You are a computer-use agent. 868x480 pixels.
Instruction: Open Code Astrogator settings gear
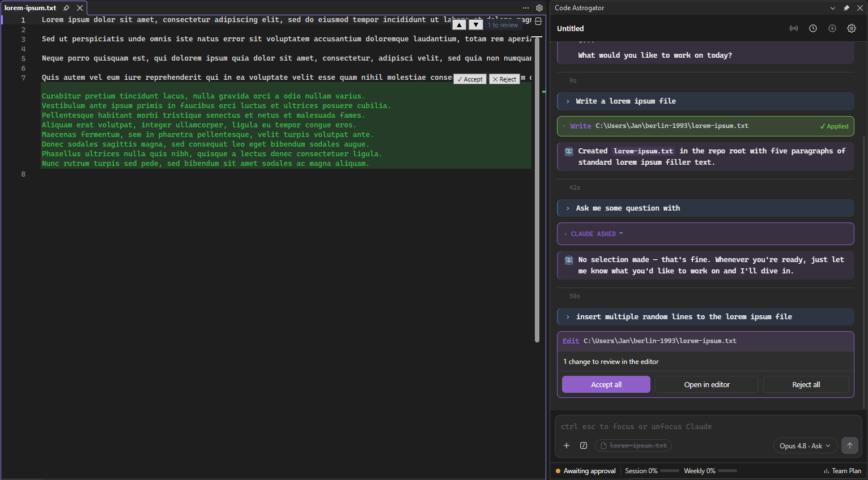852,28
